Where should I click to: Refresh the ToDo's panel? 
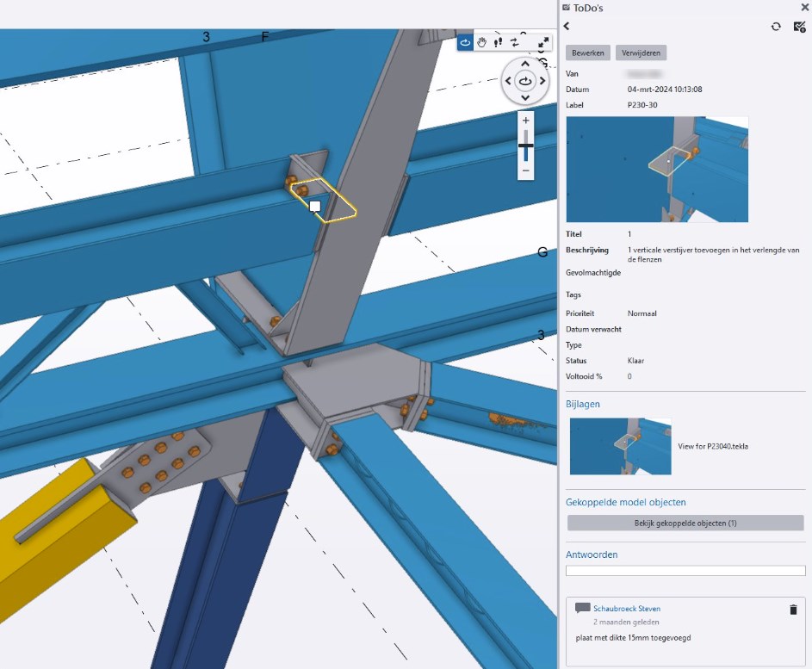tap(776, 27)
